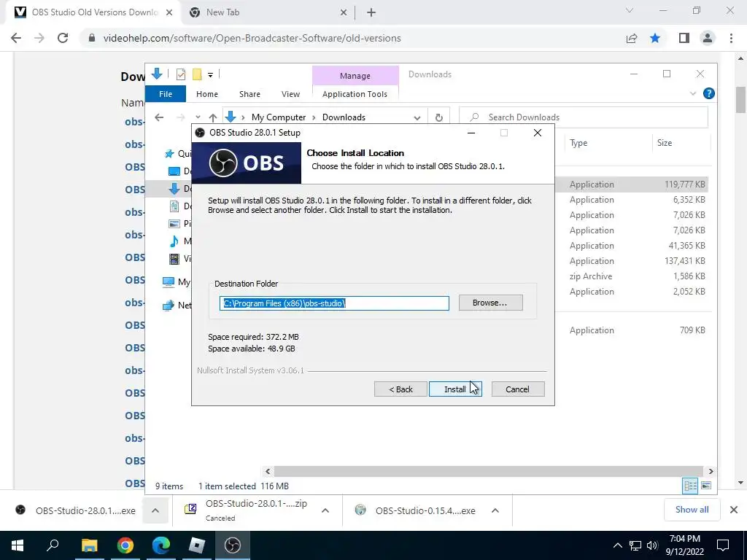Click Properties icon in quick access toolbar
The width and height of the screenshot is (747, 560).
[181, 74]
